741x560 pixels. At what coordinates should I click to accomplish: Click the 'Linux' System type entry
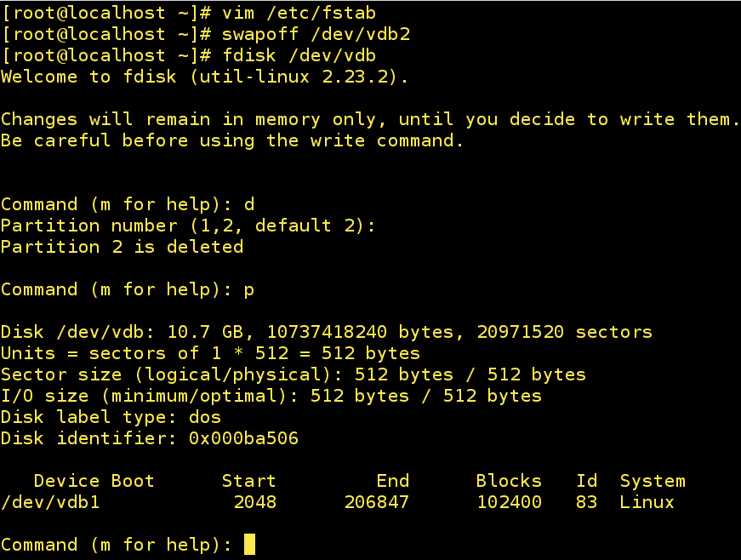pos(647,502)
